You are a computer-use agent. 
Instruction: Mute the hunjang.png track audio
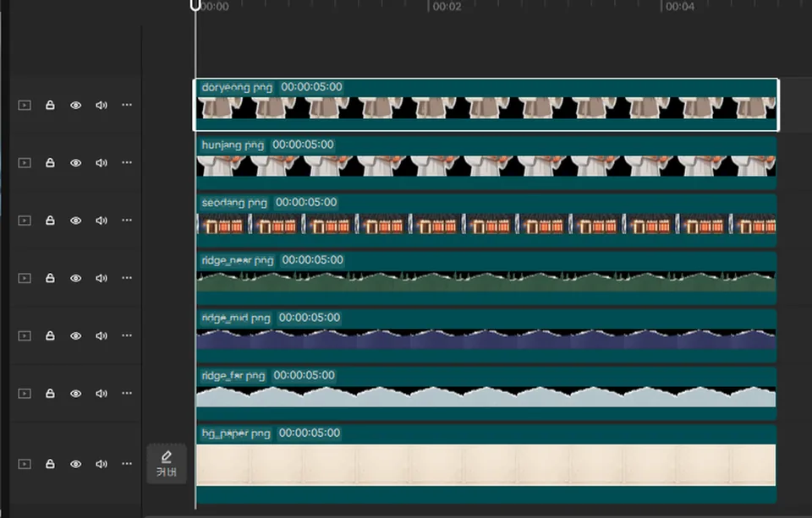[x=101, y=162]
